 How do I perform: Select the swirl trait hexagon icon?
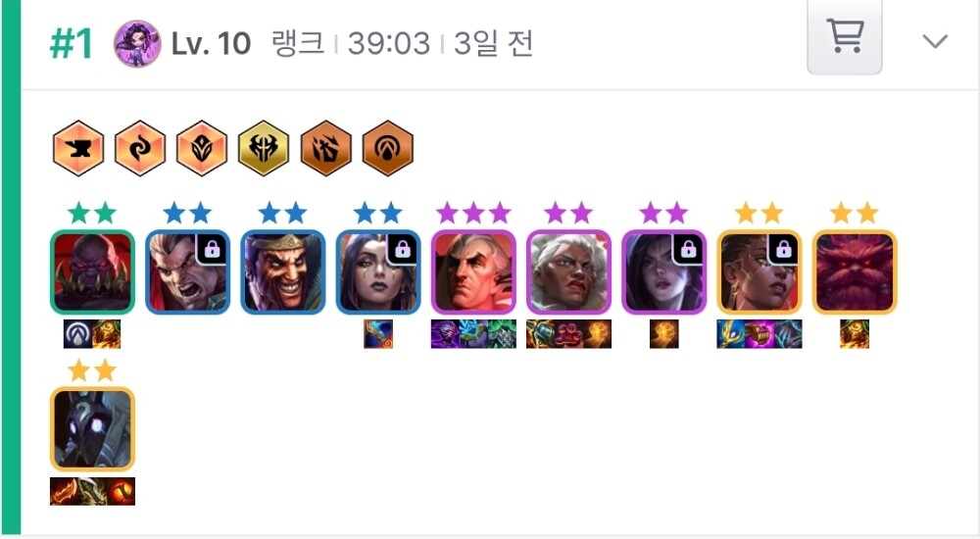click(140, 148)
